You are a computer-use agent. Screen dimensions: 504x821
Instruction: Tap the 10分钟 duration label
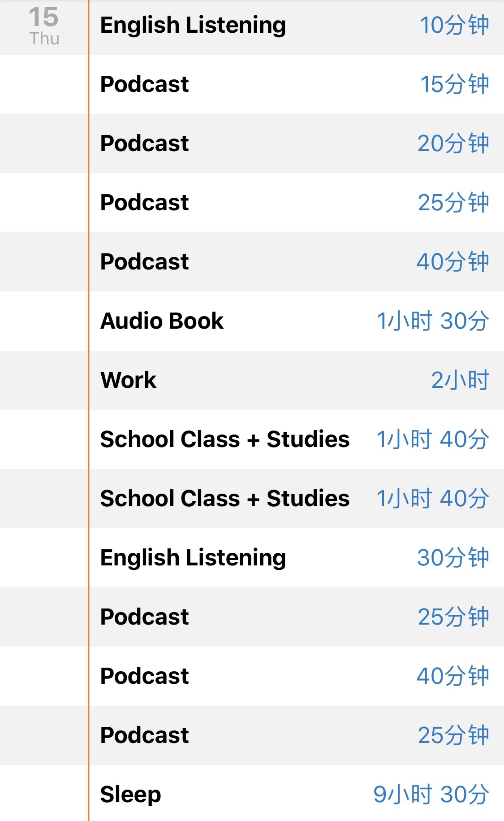[x=454, y=25]
